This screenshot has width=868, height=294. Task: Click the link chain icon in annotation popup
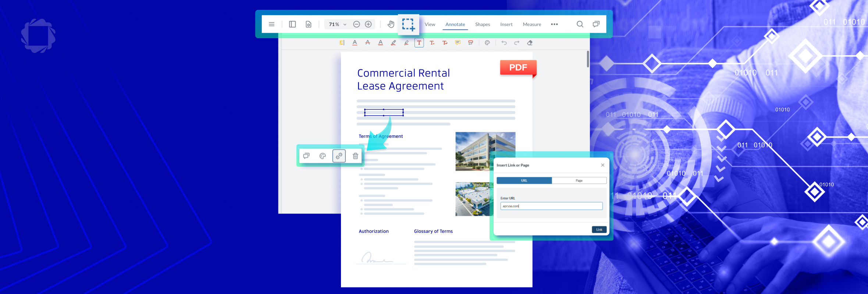click(339, 156)
